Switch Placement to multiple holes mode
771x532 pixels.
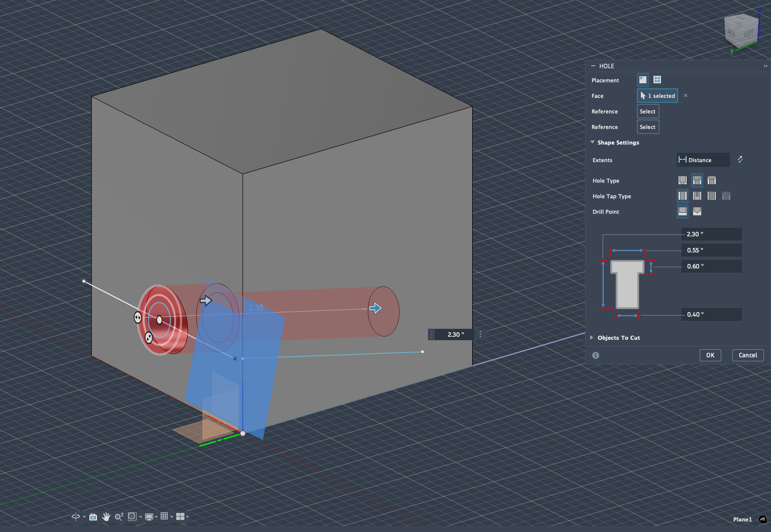click(x=657, y=79)
